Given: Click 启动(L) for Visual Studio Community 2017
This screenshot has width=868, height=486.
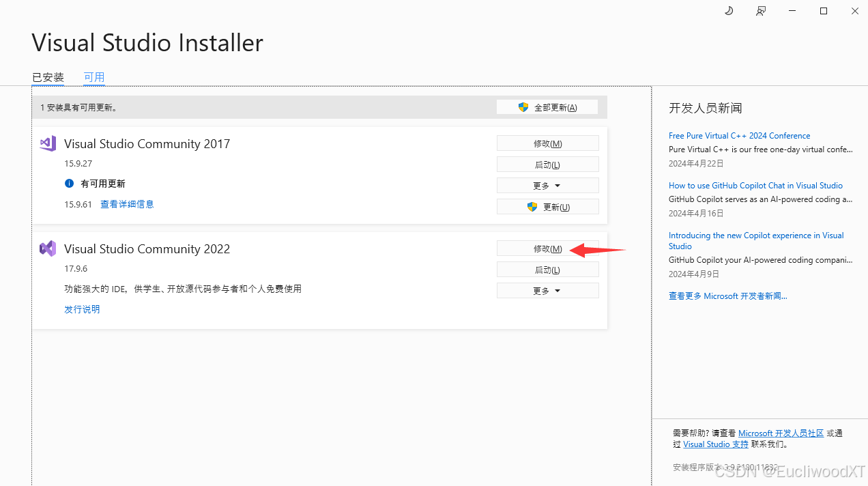Looking at the screenshot, I should click(x=547, y=164).
